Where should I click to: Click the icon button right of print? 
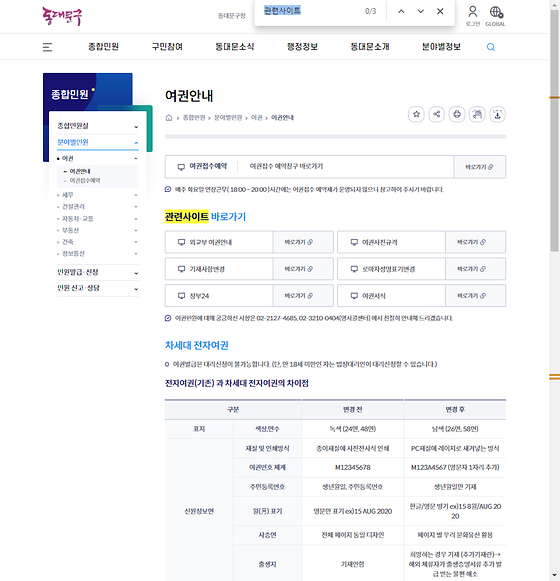click(477, 114)
